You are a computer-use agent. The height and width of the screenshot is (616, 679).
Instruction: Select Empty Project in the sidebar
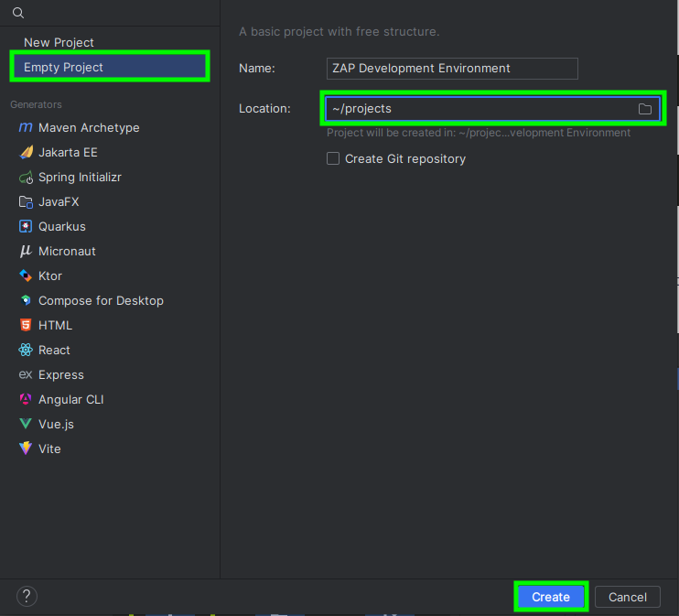(x=110, y=67)
